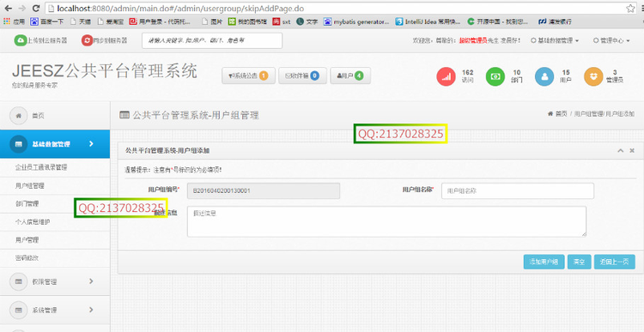The image size is (644, 332).
Task: Open the 爱淘宝 bookmark
Action: coord(110,21)
